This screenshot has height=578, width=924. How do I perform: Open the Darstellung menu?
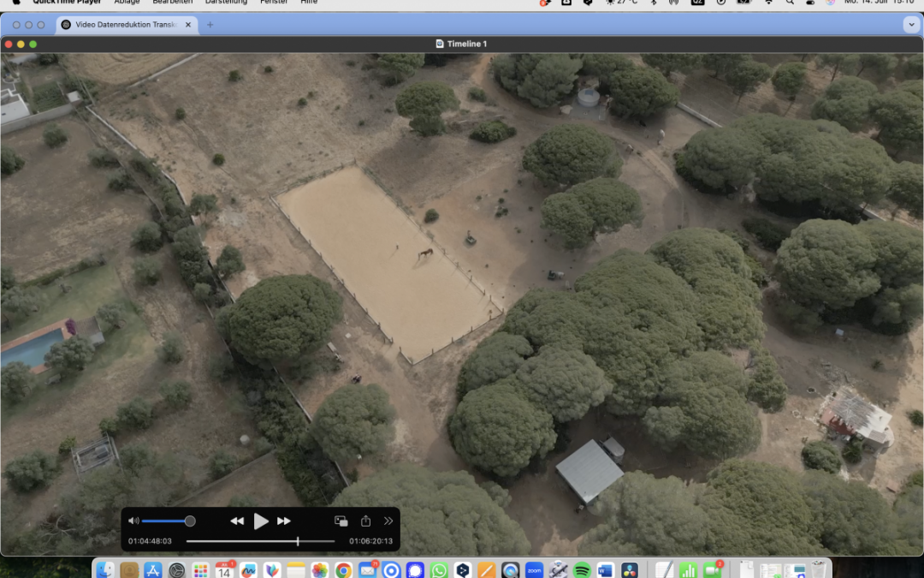click(226, 2)
